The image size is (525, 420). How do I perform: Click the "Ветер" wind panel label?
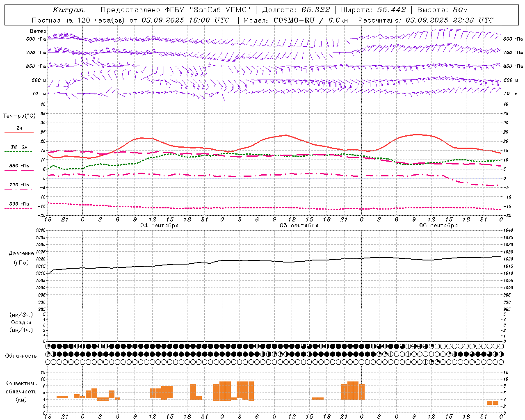38,31
